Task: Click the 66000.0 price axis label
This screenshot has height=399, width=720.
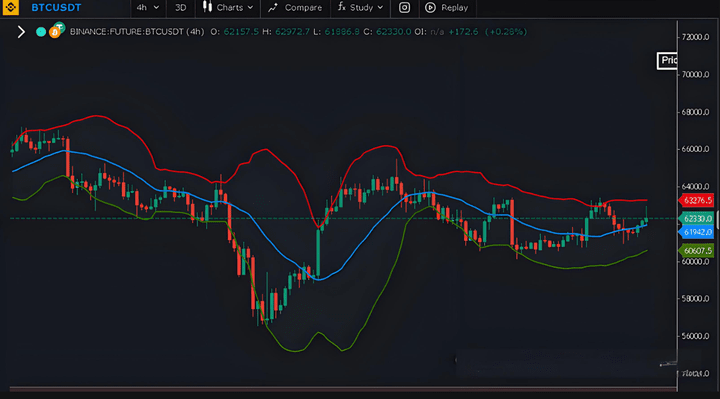Action: pyautogui.click(x=696, y=149)
